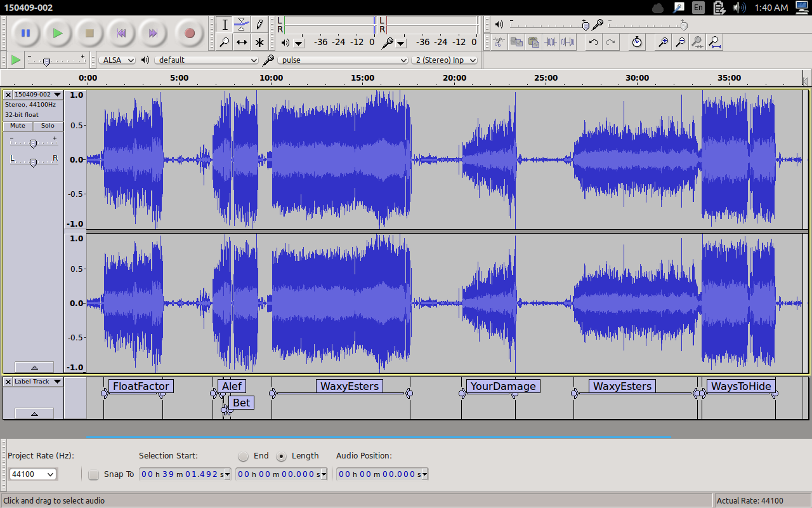The image size is (812, 508).
Task: Open the Project Rate 44100 dropdown
Action: pos(32,474)
